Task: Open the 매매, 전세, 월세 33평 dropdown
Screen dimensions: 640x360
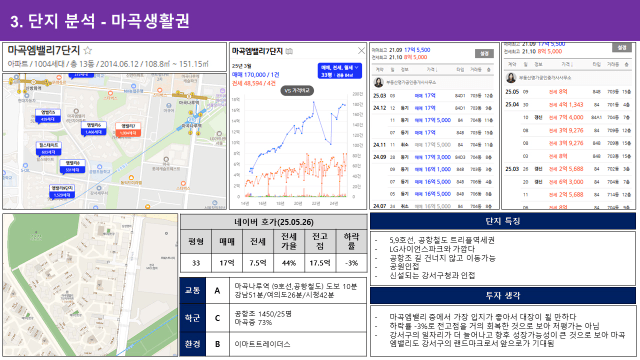Action: pos(340,71)
